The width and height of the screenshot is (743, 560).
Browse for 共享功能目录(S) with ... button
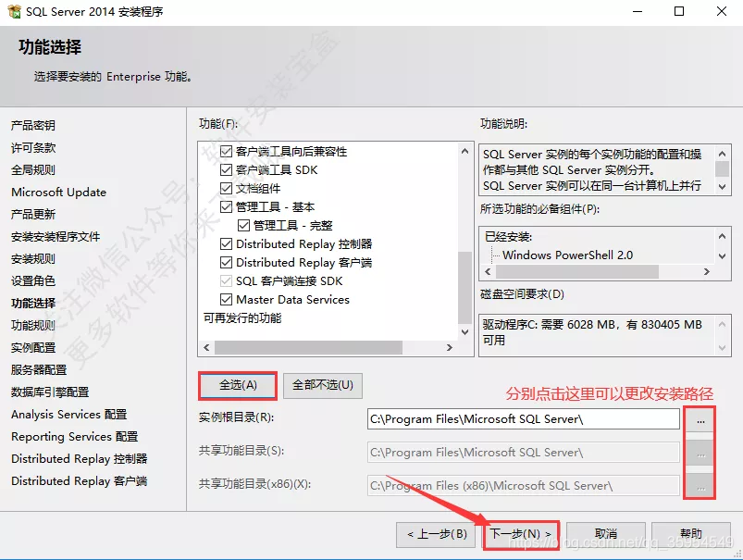(x=700, y=454)
